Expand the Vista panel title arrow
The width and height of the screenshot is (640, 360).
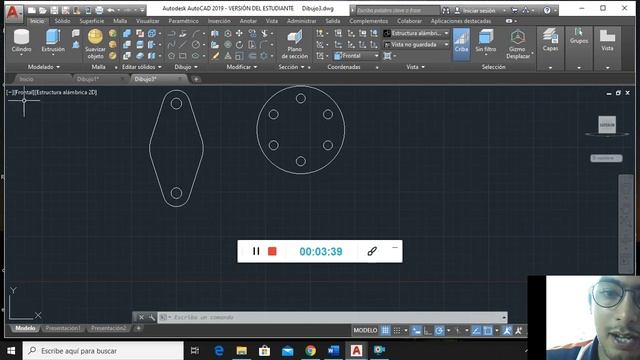tap(423, 67)
